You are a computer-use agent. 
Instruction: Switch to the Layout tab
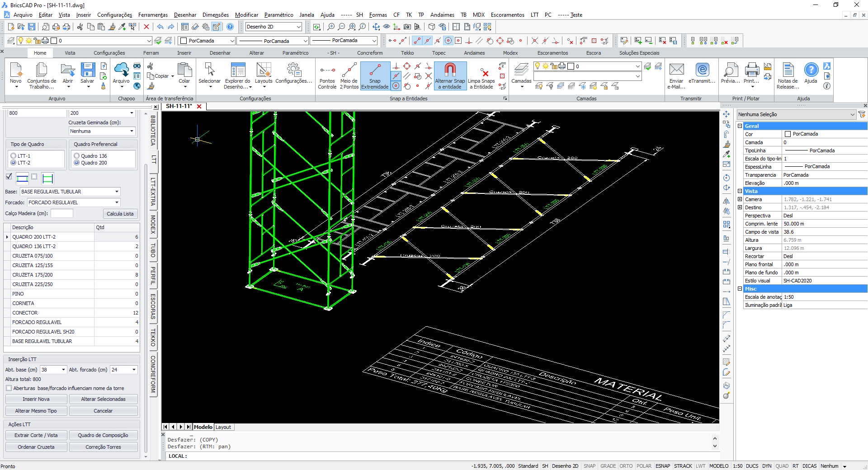(223, 427)
